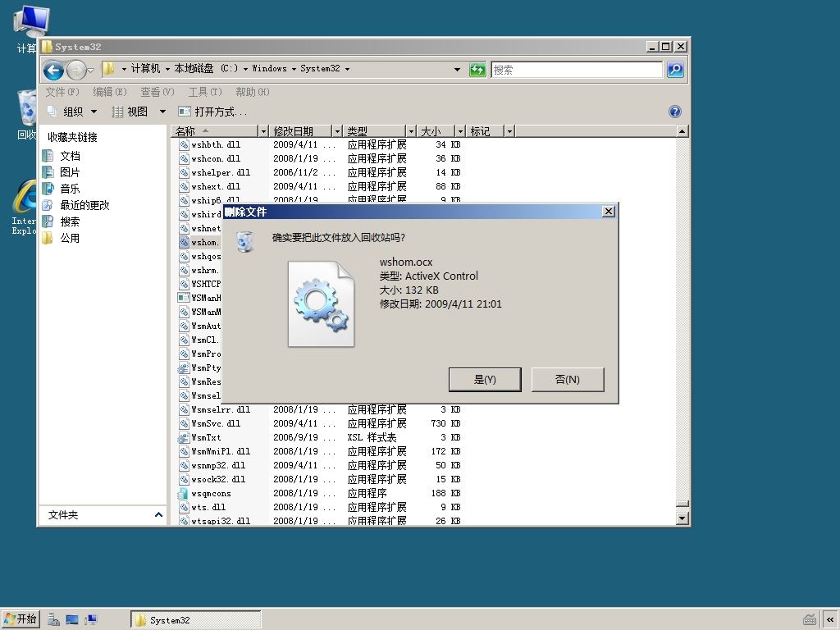Cancel deletion with 否(N) button
This screenshot has height=630, width=840.
coord(568,379)
